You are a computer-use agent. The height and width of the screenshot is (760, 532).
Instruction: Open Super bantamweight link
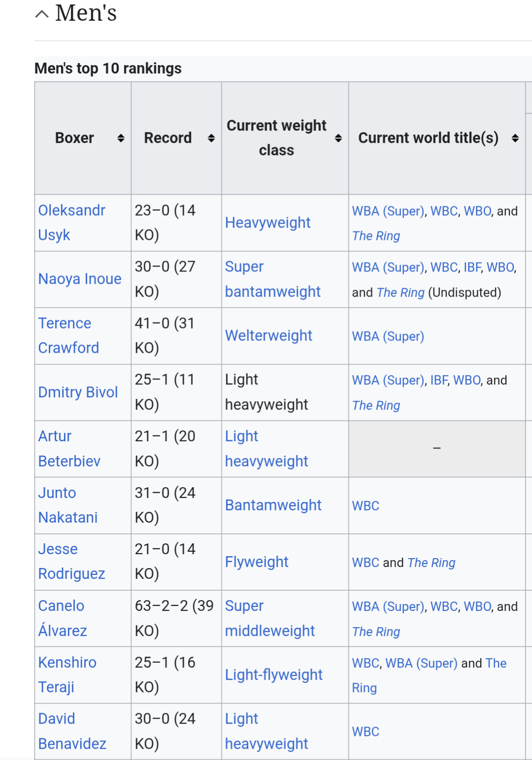pos(273,279)
